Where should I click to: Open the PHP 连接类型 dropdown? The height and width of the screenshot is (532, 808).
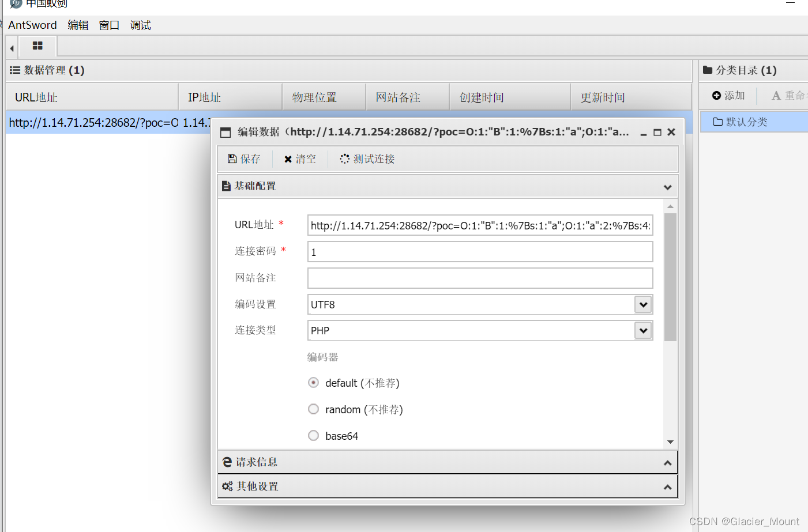point(643,330)
